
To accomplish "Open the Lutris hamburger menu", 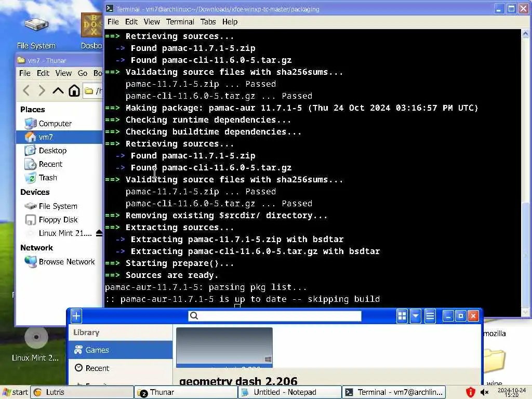I will 430,316.
